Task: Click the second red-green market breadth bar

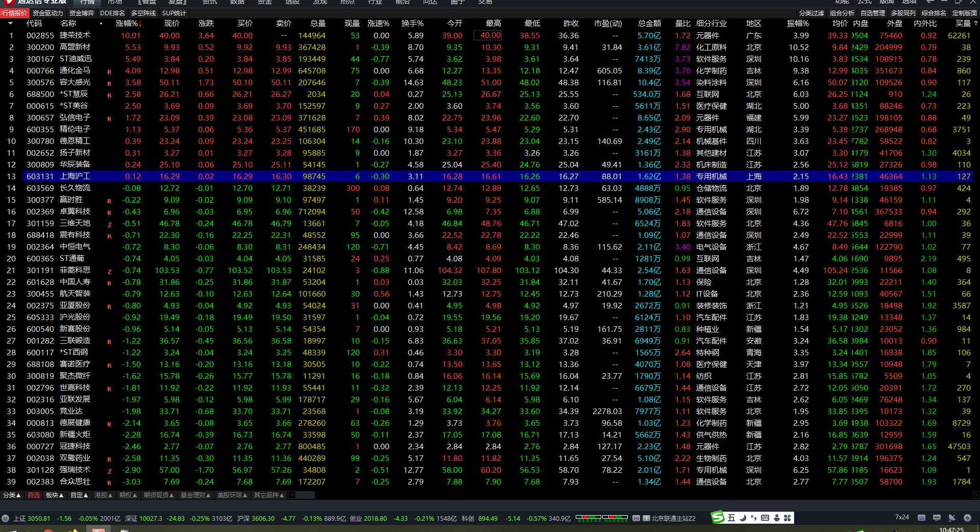Action: 615,517
